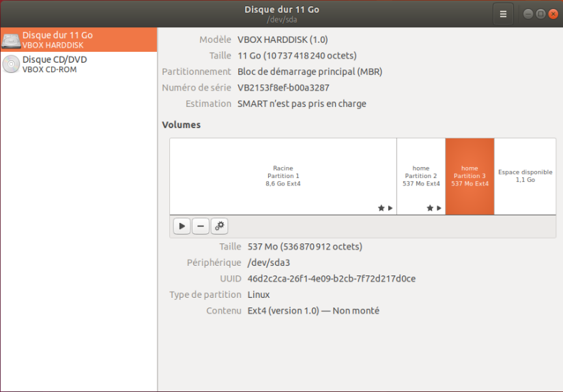Click the star icon in home Partition 2
The height and width of the screenshot is (392, 563).
pyautogui.click(x=430, y=208)
